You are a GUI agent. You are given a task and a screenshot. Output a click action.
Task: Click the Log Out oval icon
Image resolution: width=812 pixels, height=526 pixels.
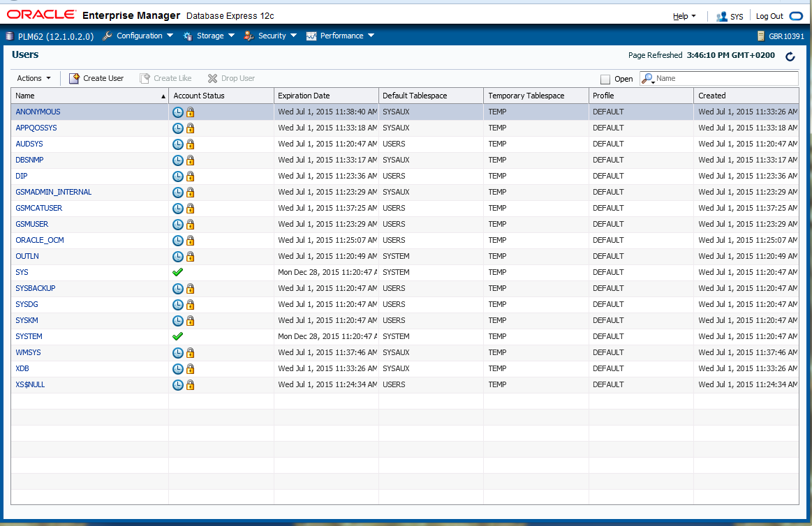796,16
